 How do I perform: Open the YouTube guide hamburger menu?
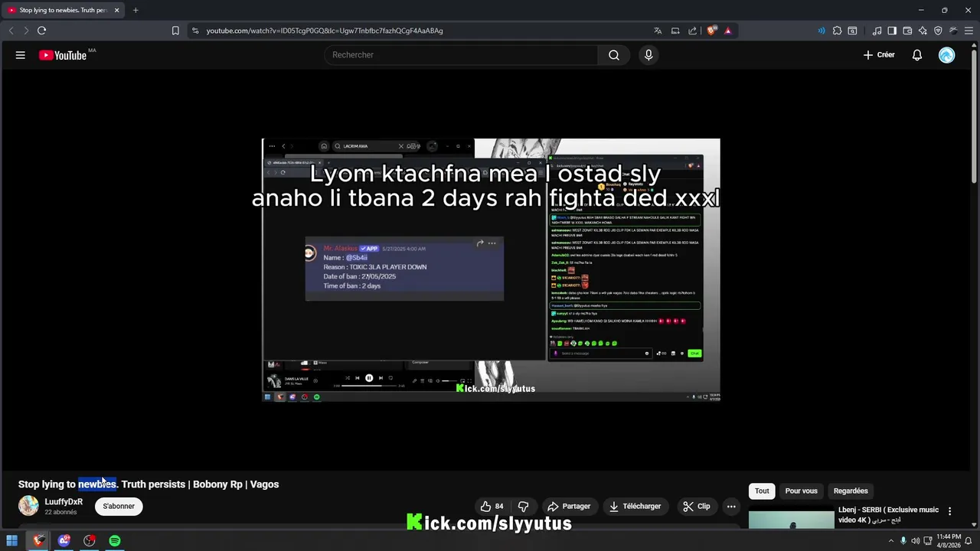21,55
